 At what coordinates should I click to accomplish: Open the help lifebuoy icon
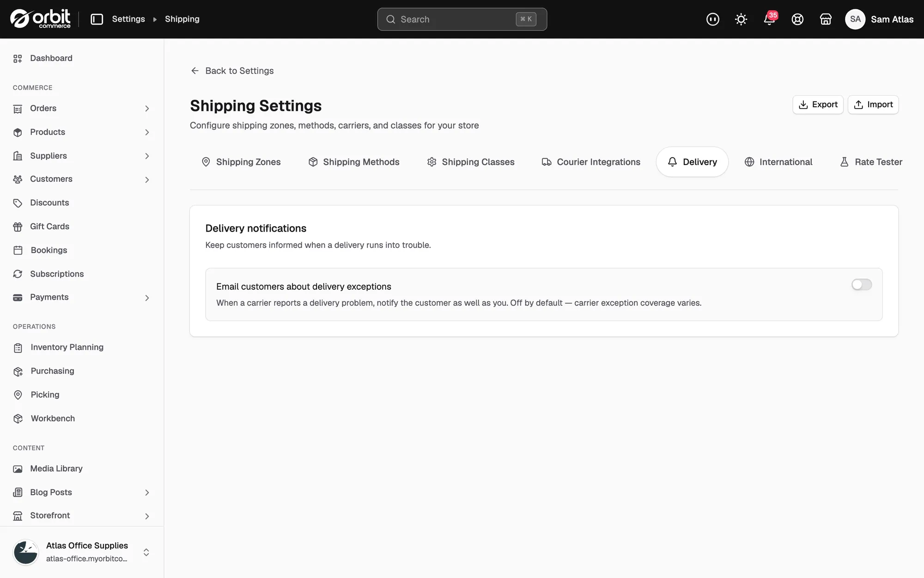[x=797, y=19]
